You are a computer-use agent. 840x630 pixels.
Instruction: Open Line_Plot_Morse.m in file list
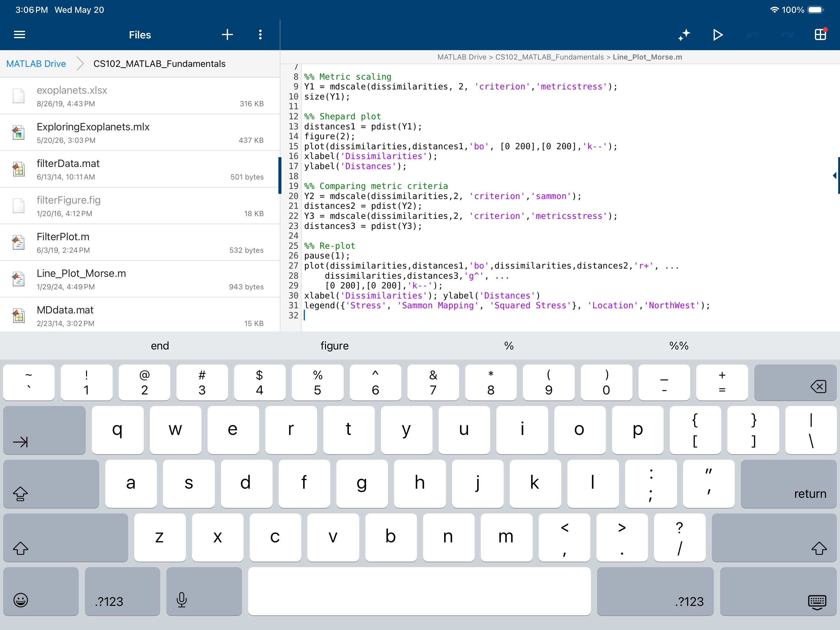pos(140,279)
